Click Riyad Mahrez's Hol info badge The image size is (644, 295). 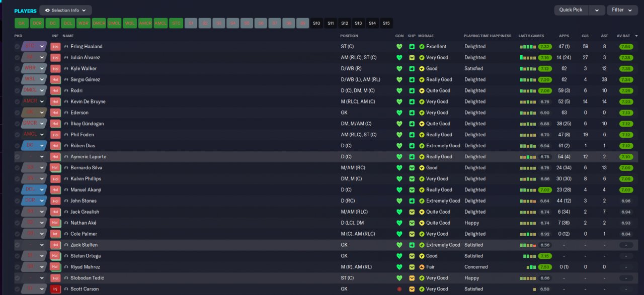pyautogui.click(x=55, y=267)
